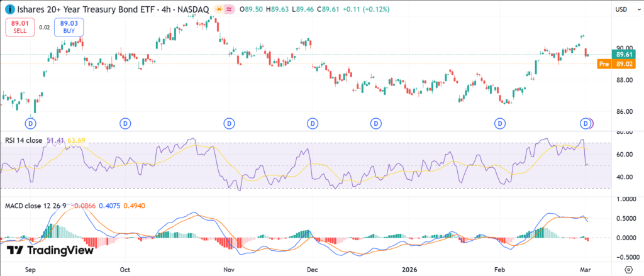This screenshot has height=276, width=644.
Task: Click the orange Pre 89.02 price label
Action: (x=616, y=64)
